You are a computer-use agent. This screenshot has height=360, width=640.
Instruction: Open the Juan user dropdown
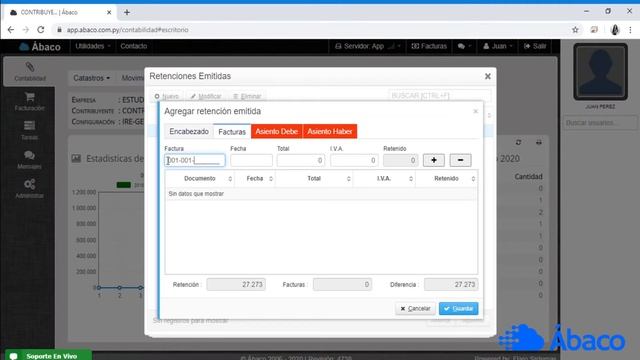pyautogui.click(x=498, y=46)
